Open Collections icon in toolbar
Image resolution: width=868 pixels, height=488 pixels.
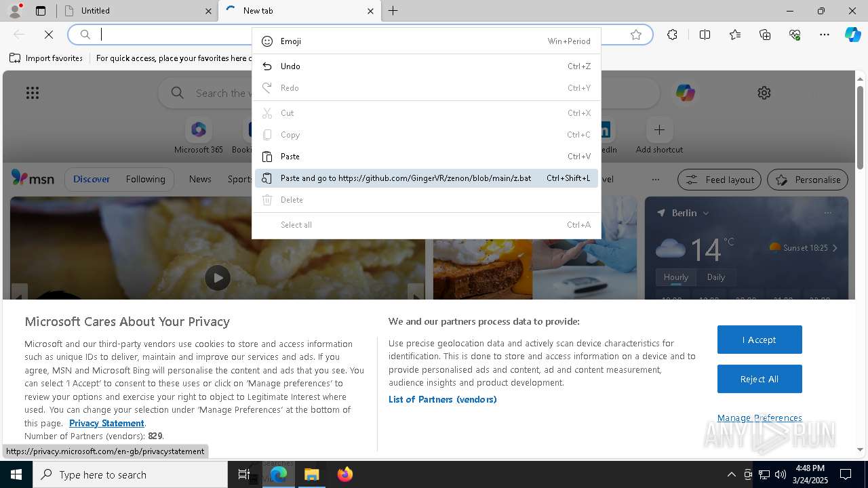pyautogui.click(x=765, y=35)
